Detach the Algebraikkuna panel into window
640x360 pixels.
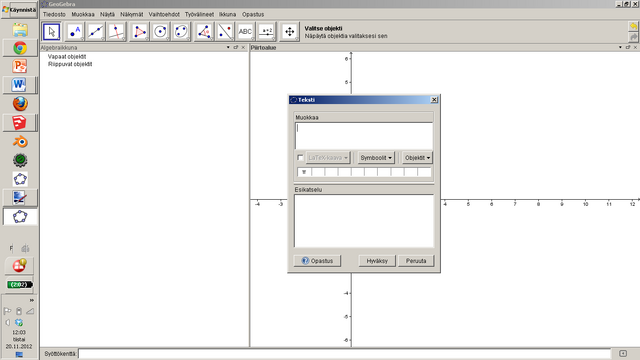pyautogui.click(x=236, y=47)
